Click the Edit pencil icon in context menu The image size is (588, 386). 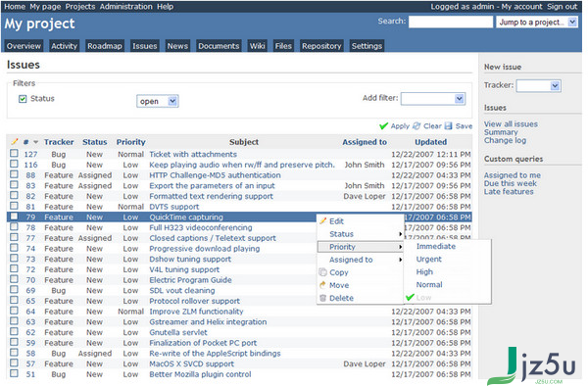click(322, 221)
